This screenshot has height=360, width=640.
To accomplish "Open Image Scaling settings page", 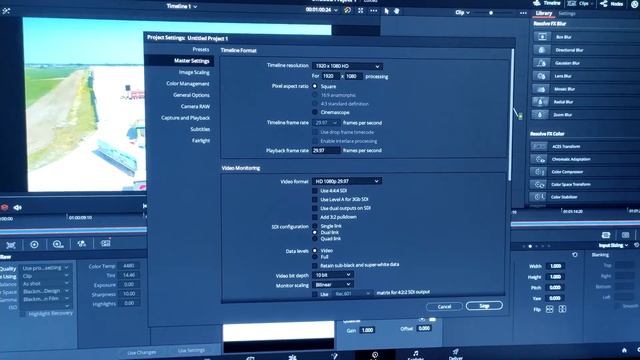I will tap(194, 72).
